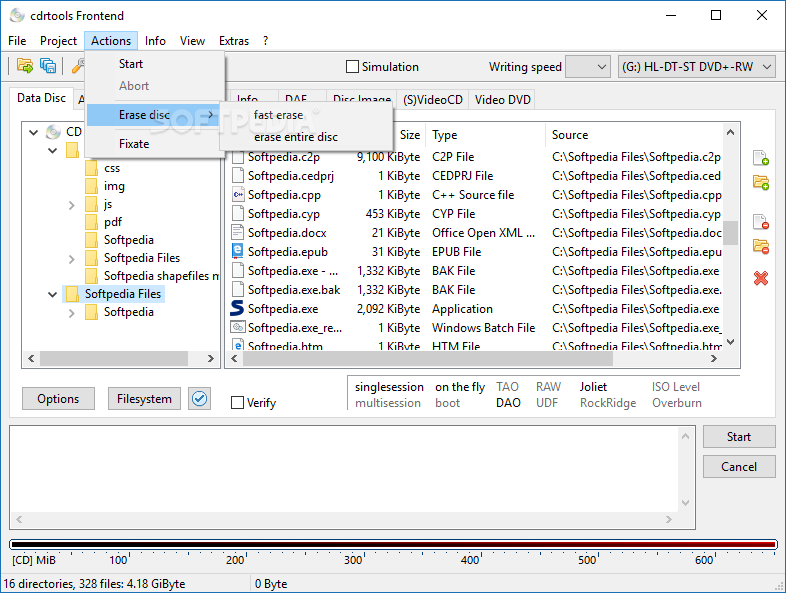Click the Softpedia shapefiles folder icon
This screenshot has width=786, height=593.
point(91,276)
